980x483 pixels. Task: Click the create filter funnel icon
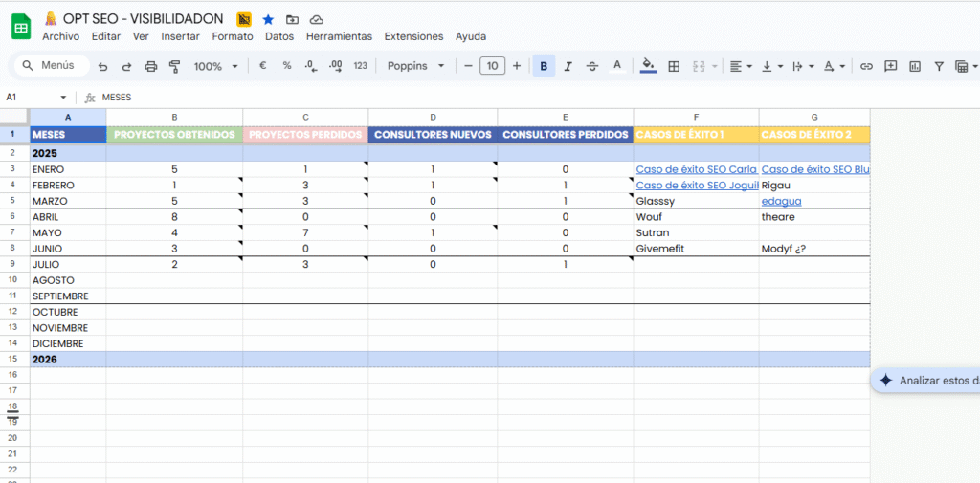click(938, 66)
